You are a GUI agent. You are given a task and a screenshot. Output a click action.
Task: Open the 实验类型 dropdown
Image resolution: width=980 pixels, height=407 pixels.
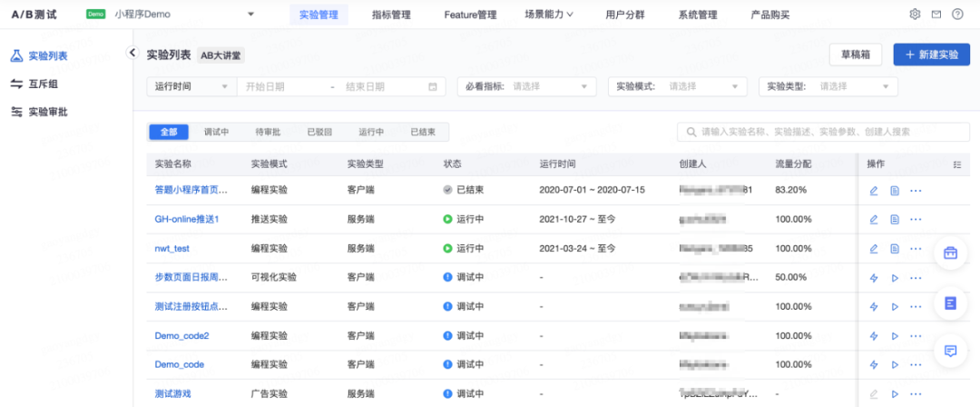[828, 86]
